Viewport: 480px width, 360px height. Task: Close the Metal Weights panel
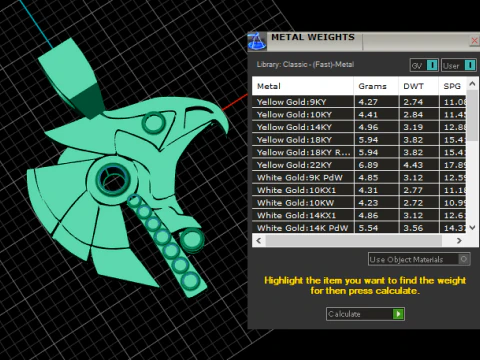click(x=474, y=41)
